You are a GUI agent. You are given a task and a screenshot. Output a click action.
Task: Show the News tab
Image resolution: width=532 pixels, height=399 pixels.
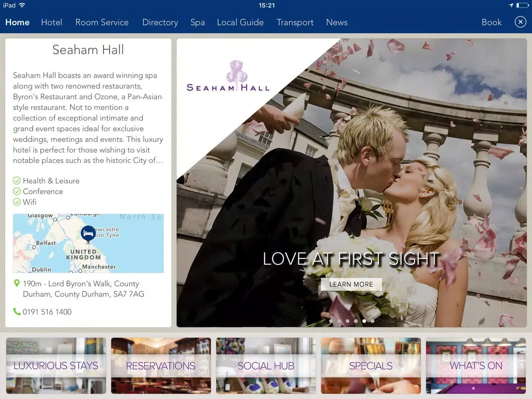tap(337, 22)
